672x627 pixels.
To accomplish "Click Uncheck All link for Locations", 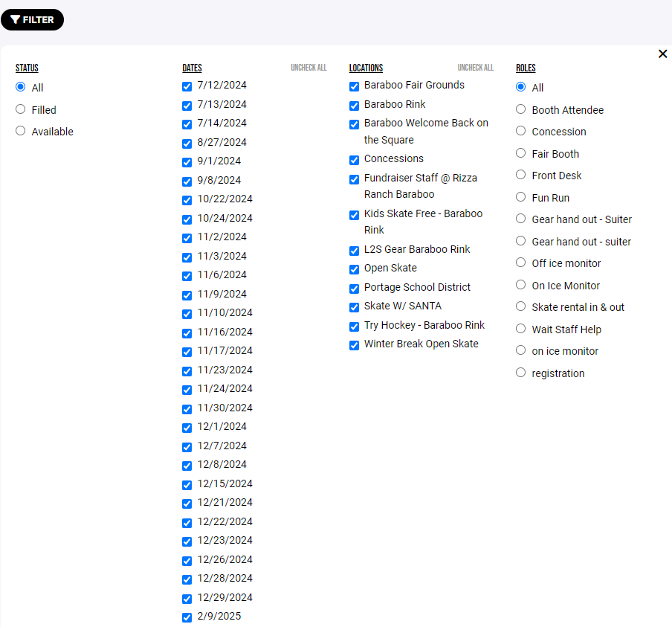I will [475, 68].
